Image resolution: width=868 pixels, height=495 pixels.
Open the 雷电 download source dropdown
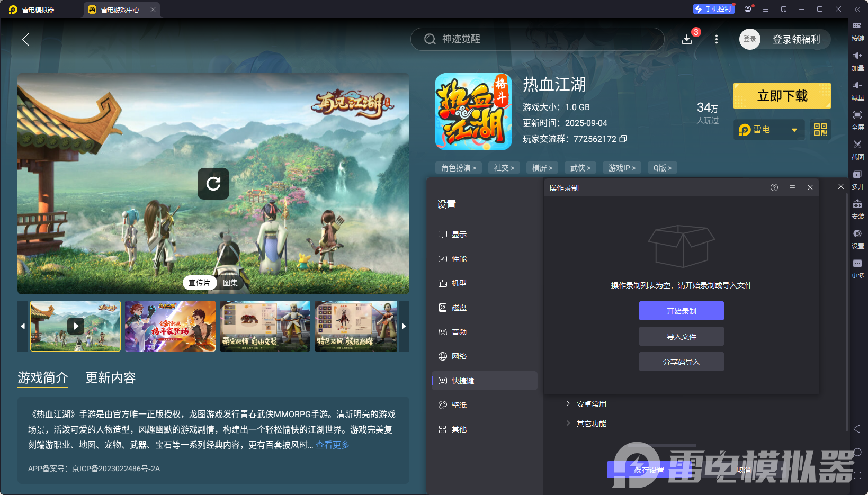pyautogui.click(x=769, y=130)
